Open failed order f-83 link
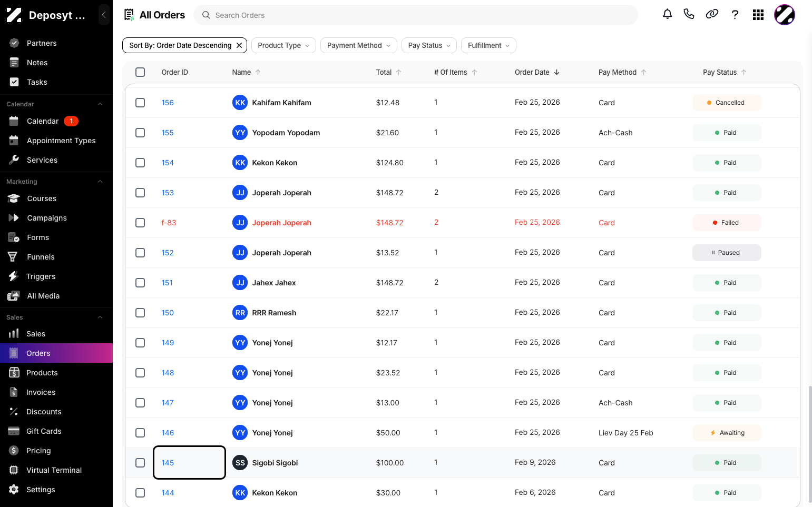The width and height of the screenshot is (812, 507). (169, 223)
